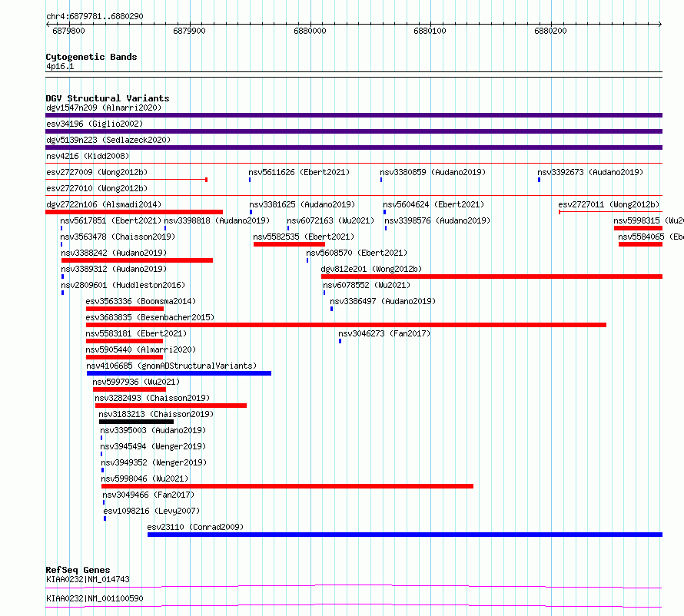Click the nsv3563478 (Chaisson2019) label
Screen dimensions: 684x616
pyautogui.click(x=118, y=237)
